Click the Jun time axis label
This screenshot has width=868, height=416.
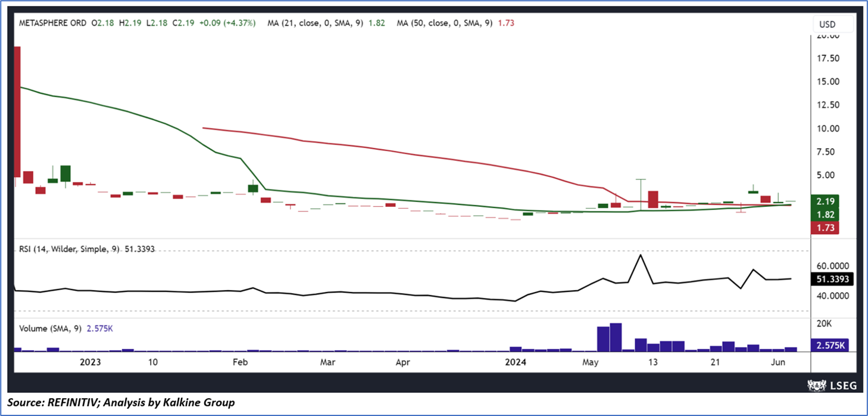(778, 362)
